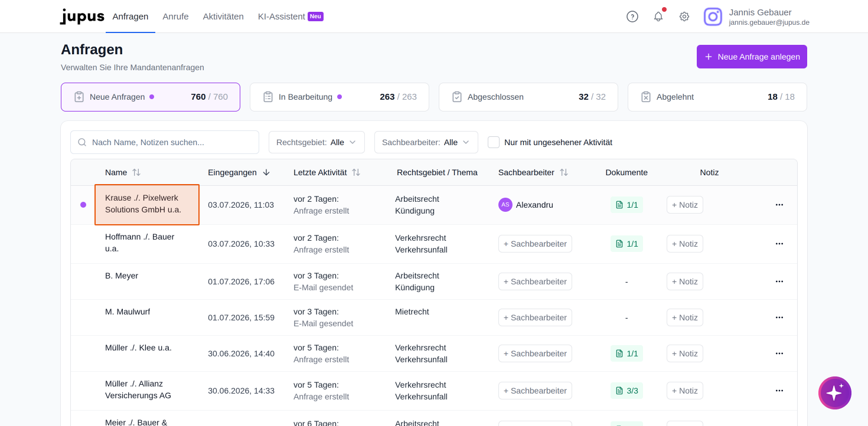The width and height of the screenshot is (868, 426).
Task: Add Notiz to B. Meyer row
Action: pyautogui.click(x=685, y=281)
